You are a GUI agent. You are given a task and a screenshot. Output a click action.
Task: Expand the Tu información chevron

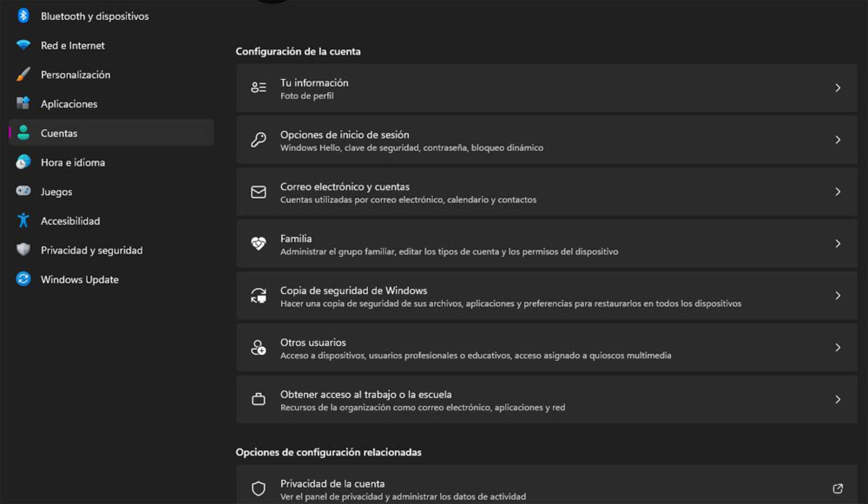[x=837, y=88]
